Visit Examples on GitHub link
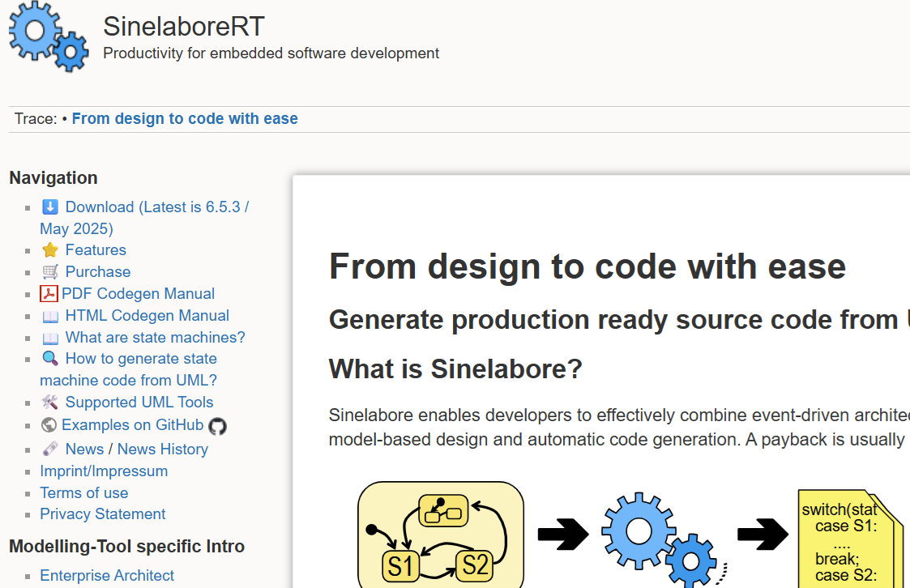Viewport: 910px width, 588px height. click(x=132, y=424)
